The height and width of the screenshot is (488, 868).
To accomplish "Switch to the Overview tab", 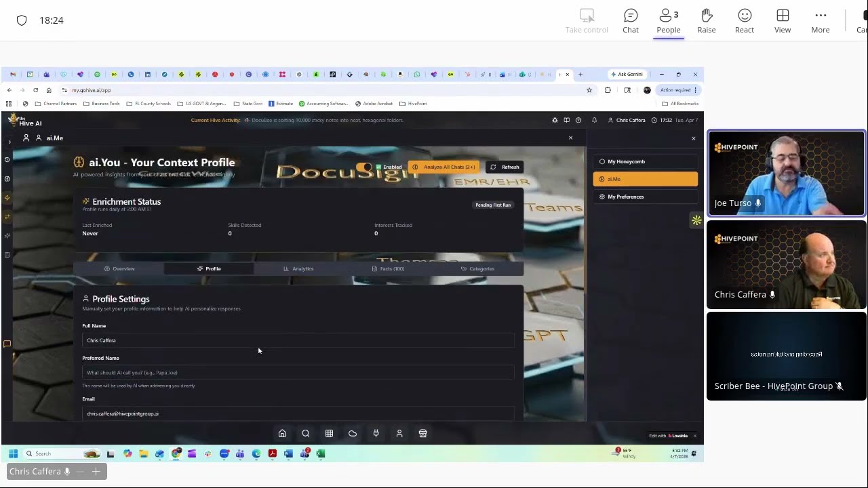I will click(x=119, y=268).
